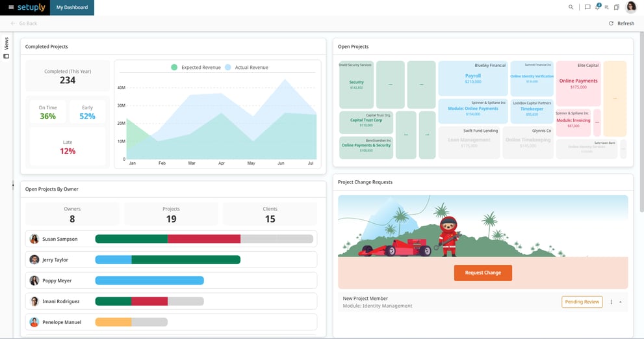Open the Views side panel
The image size is (644, 339).
6,48
